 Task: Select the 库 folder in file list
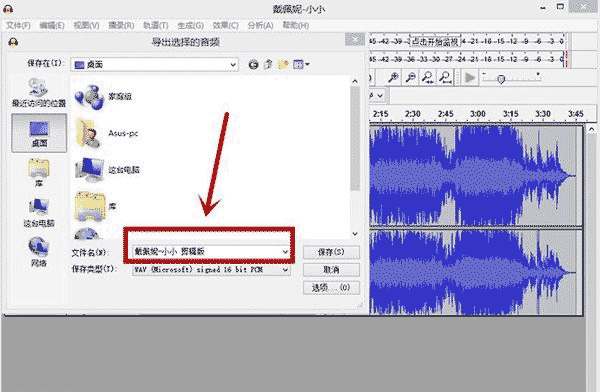[96, 207]
